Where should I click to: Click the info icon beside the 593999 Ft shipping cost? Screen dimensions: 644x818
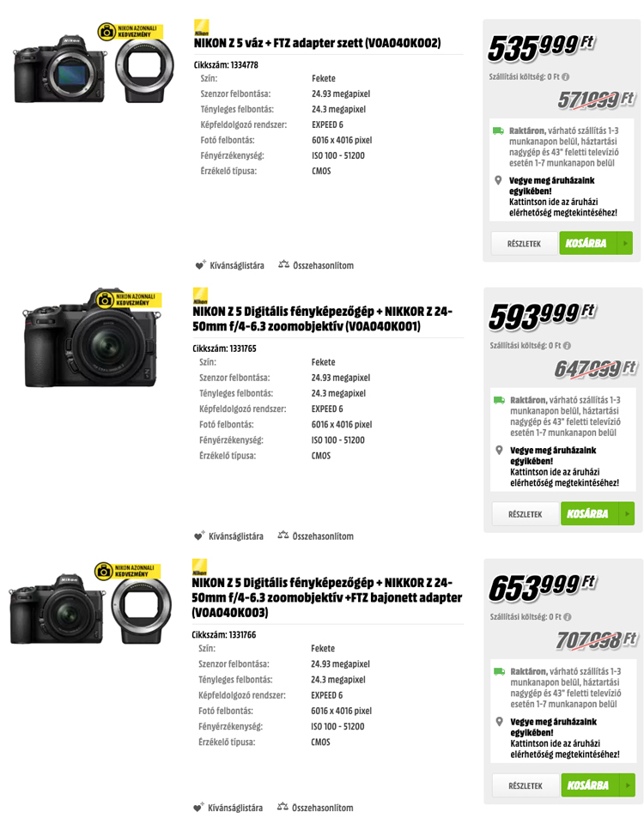[x=568, y=345]
